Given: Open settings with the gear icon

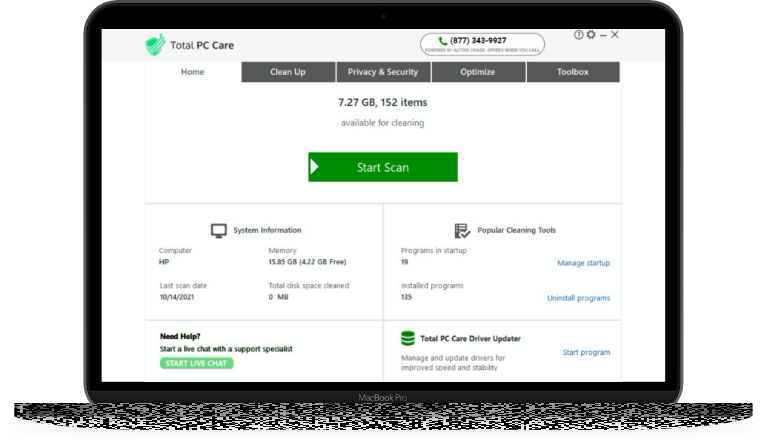Looking at the screenshot, I should (590, 36).
